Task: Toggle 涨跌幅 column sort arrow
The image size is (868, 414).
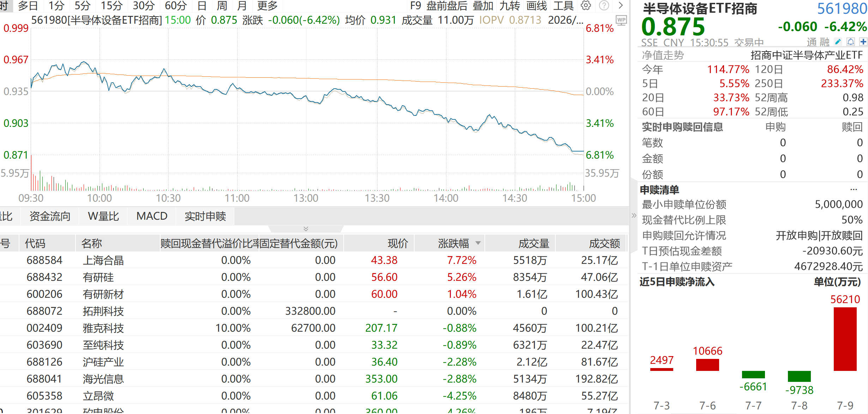Action: tap(478, 243)
